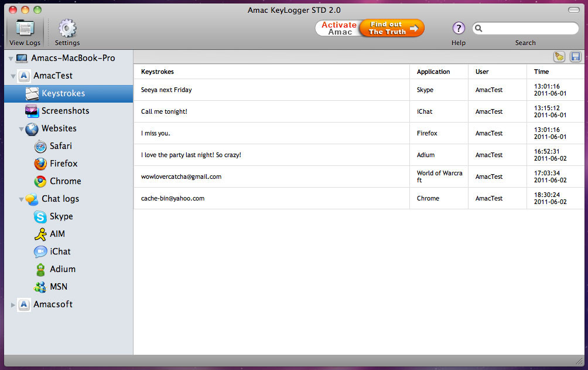588x370 pixels.
Task: Click the Find out The Truth button
Action: click(392, 28)
